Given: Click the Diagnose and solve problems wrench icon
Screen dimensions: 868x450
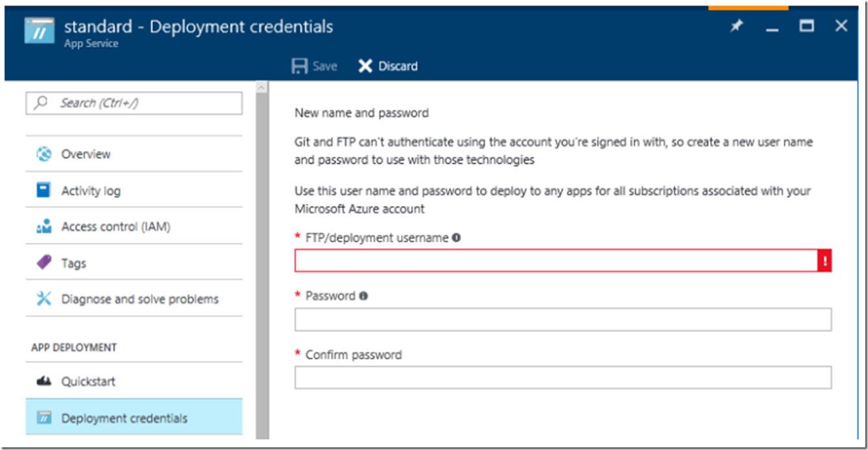Looking at the screenshot, I should pos(44,299).
